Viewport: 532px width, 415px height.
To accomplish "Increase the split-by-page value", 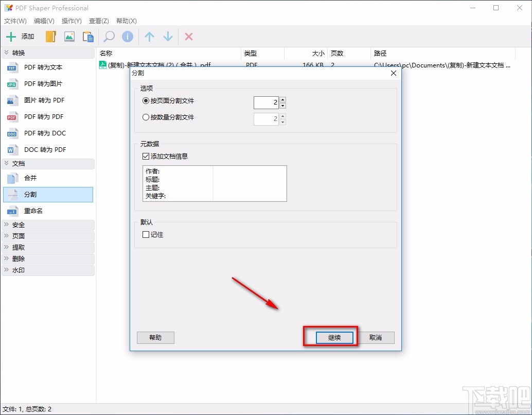I will click(x=283, y=99).
